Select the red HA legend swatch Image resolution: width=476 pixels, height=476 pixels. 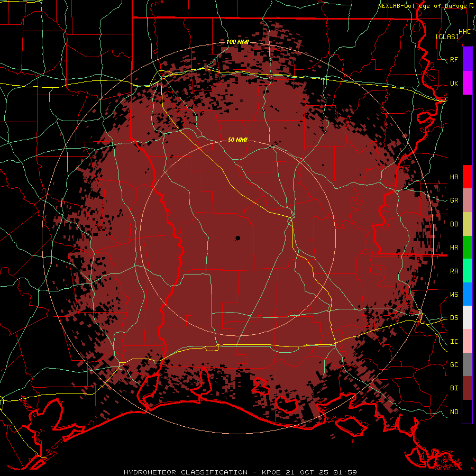click(467, 177)
